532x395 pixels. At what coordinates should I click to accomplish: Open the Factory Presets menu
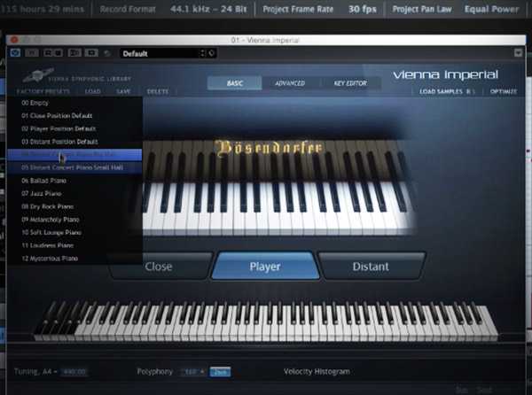(x=43, y=91)
